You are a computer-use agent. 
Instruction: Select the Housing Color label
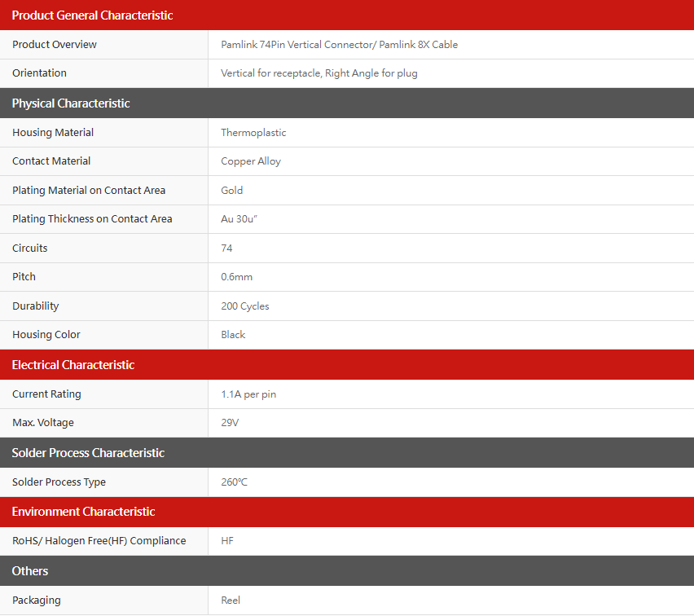pos(46,335)
